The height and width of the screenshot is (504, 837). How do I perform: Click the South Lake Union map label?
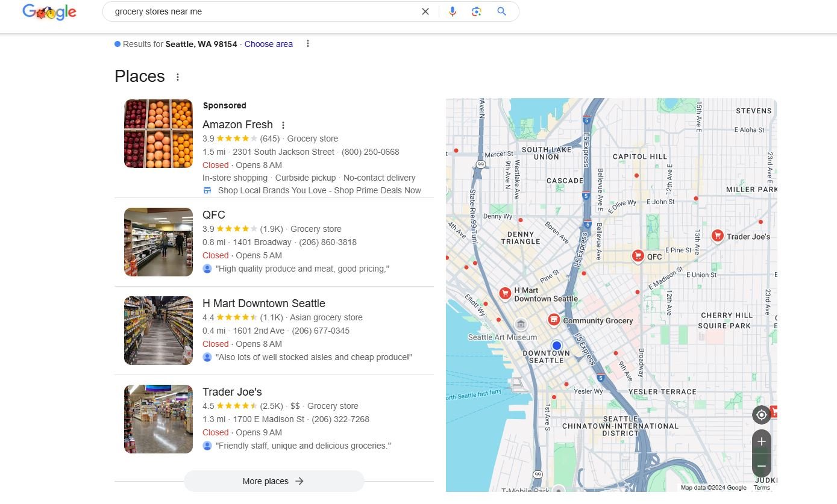point(547,153)
